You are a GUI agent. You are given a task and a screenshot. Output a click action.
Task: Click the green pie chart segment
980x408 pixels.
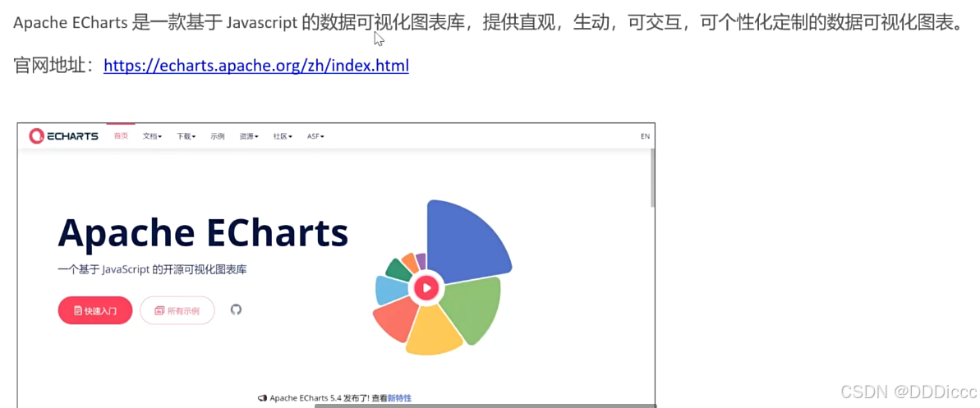(475, 309)
